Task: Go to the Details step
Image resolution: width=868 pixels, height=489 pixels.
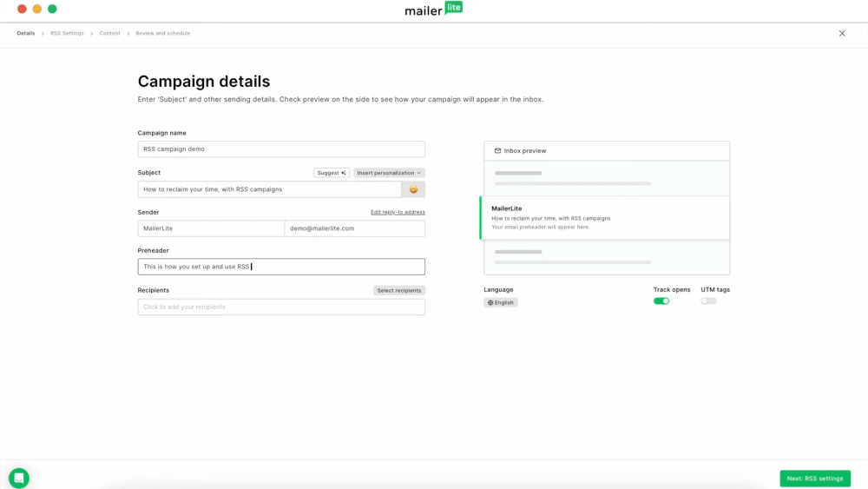Action: point(26,33)
